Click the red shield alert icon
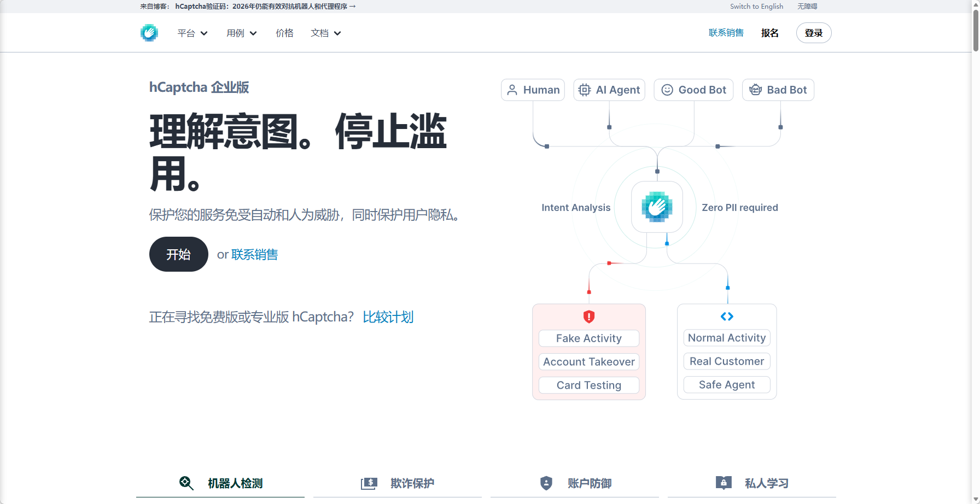The image size is (980, 504). (x=589, y=317)
